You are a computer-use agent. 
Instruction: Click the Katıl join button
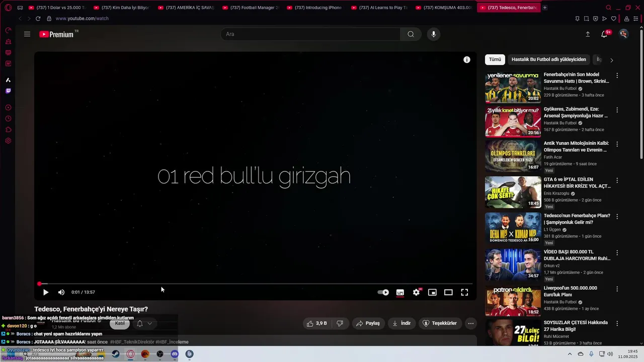120,323
